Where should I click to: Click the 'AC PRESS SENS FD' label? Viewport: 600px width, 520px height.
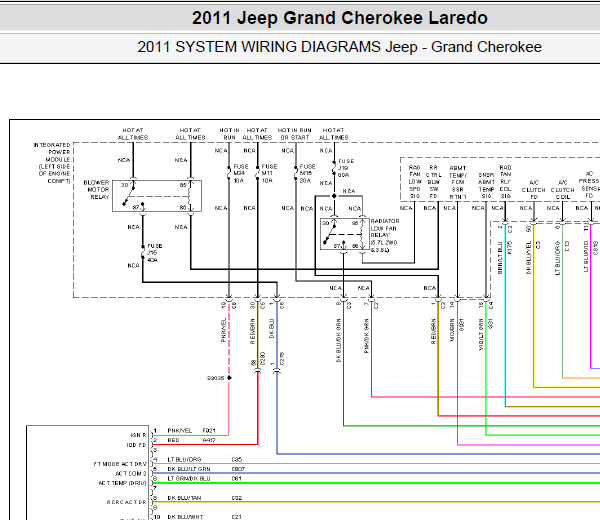(589, 185)
